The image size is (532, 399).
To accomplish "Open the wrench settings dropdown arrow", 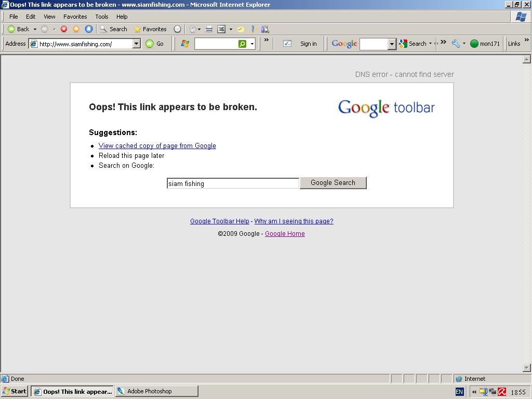I will pos(464,44).
